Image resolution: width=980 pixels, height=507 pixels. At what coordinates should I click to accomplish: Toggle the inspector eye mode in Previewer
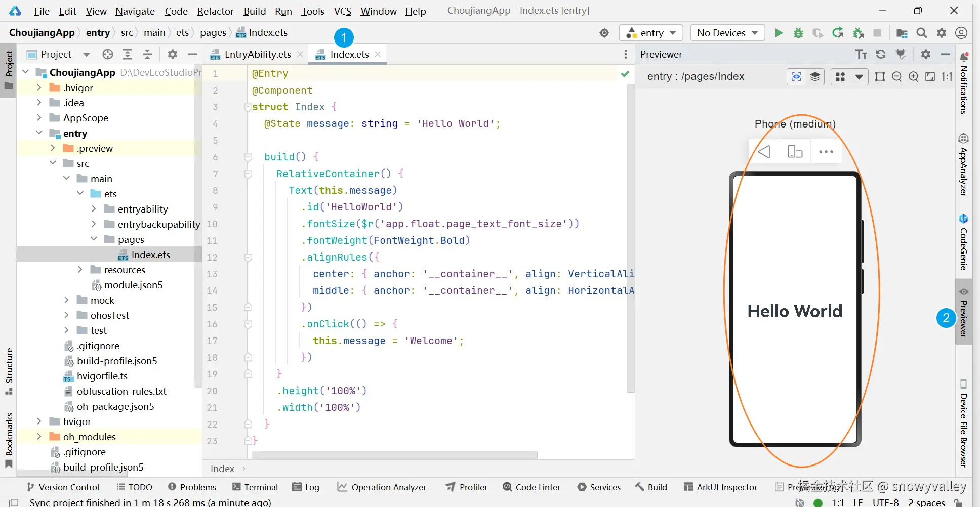tap(796, 76)
